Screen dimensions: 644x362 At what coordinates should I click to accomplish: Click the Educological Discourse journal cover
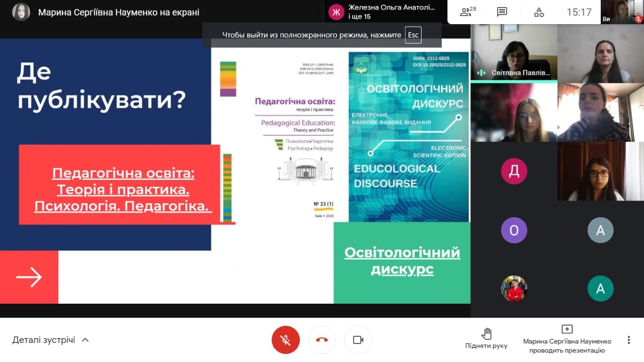(x=409, y=137)
